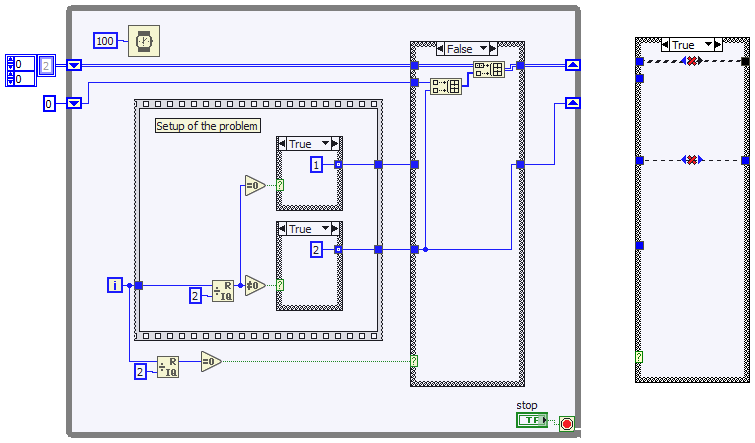Click the 100 millisecond numeric constant

tap(105, 41)
